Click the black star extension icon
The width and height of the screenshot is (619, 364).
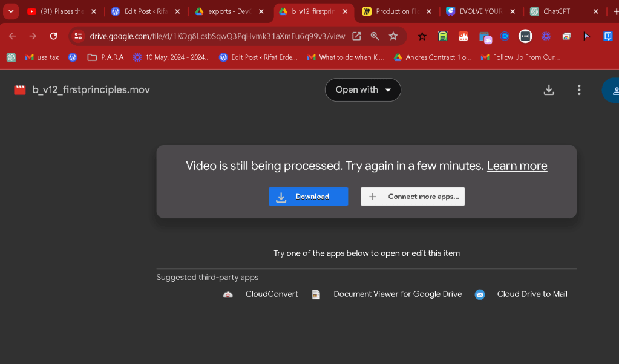tap(422, 36)
